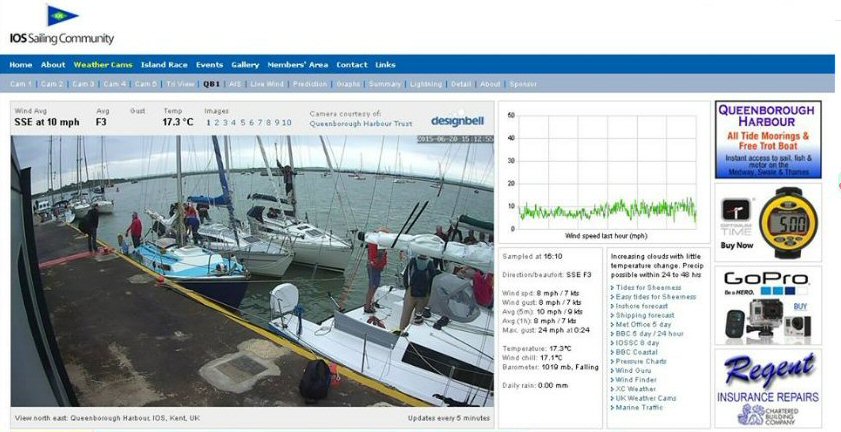Image resolution: width=841 pixels, height=432 pixels.
Task: Open the Weather Cams menu
Action: tap(102, 64)
